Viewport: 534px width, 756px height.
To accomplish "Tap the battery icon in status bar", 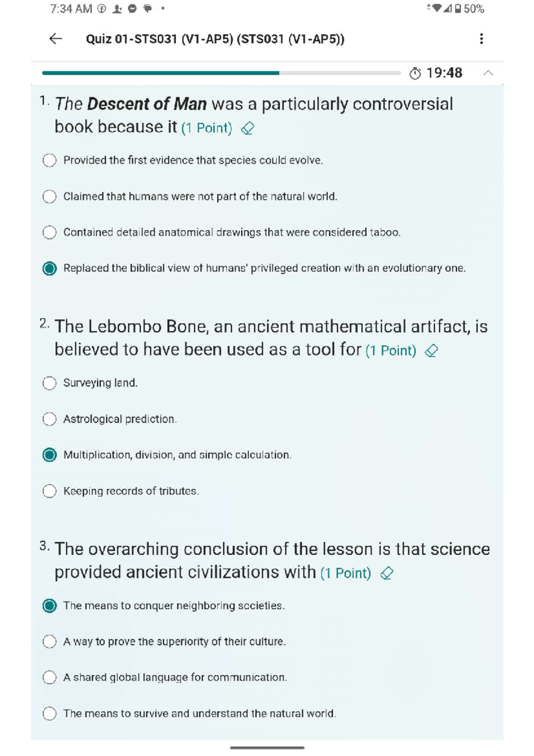I will [458, 9].
